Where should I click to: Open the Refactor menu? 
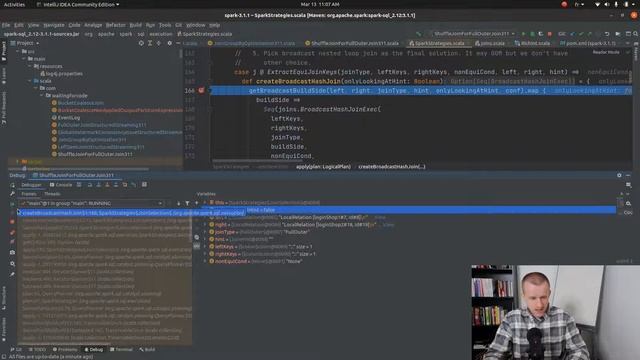pyautogui.click(x=116, y=25)
